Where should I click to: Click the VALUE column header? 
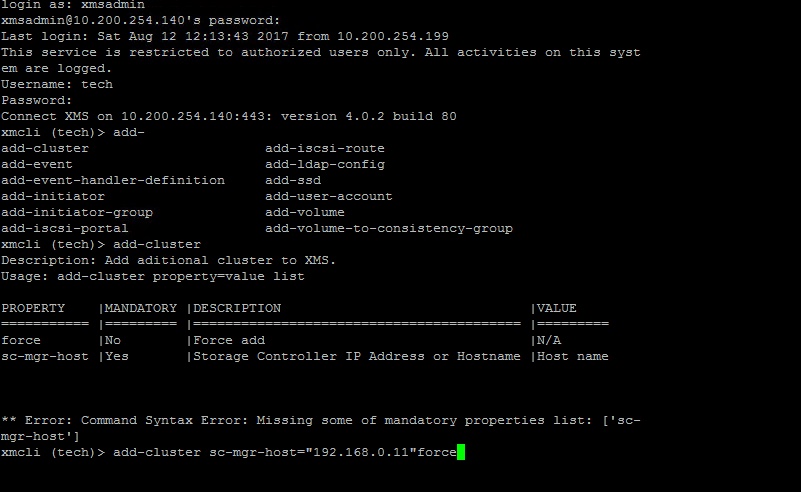(x=557, y=308)
